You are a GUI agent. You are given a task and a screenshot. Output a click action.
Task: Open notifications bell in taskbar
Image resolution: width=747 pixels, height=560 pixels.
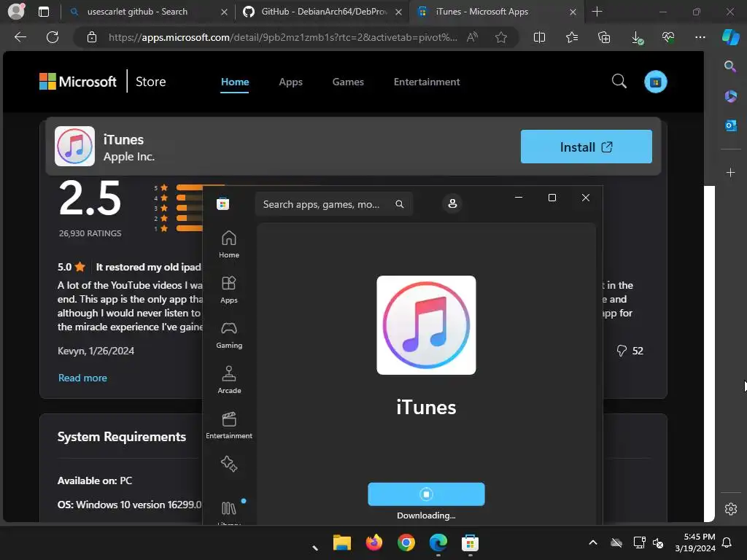coord(727,542)
